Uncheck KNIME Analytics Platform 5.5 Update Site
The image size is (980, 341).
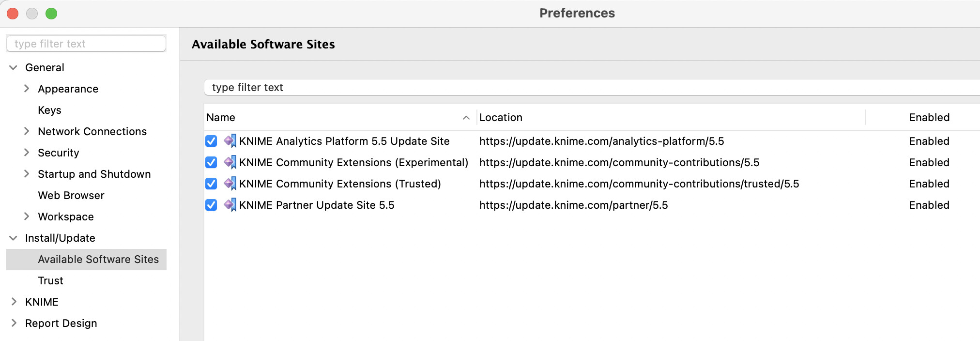point(211,141)
